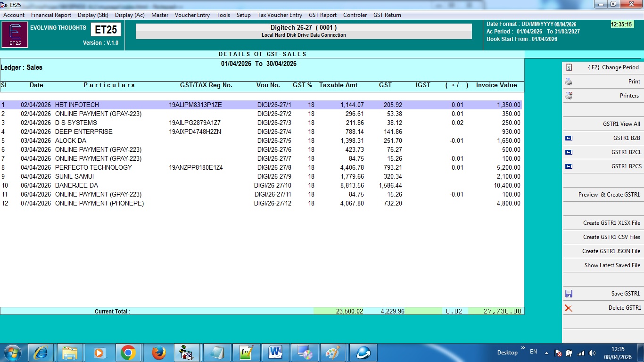Open the GST Report menu
644x362 pixels.
(x=322, y=15)
